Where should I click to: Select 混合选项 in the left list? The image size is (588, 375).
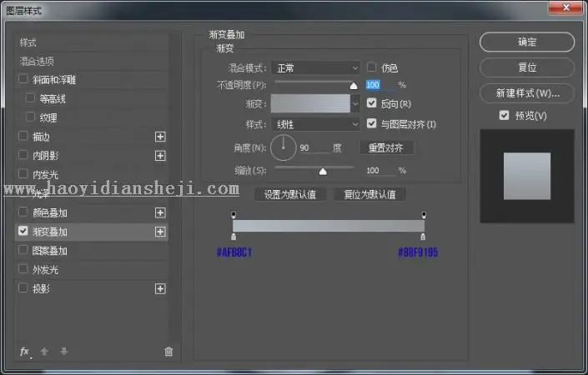92,61
